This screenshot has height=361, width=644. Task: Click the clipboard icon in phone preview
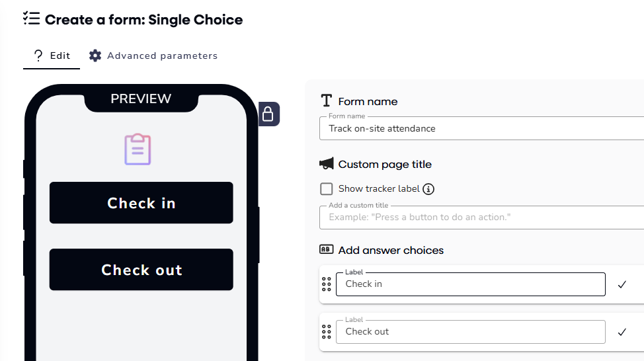coord(138,149)
